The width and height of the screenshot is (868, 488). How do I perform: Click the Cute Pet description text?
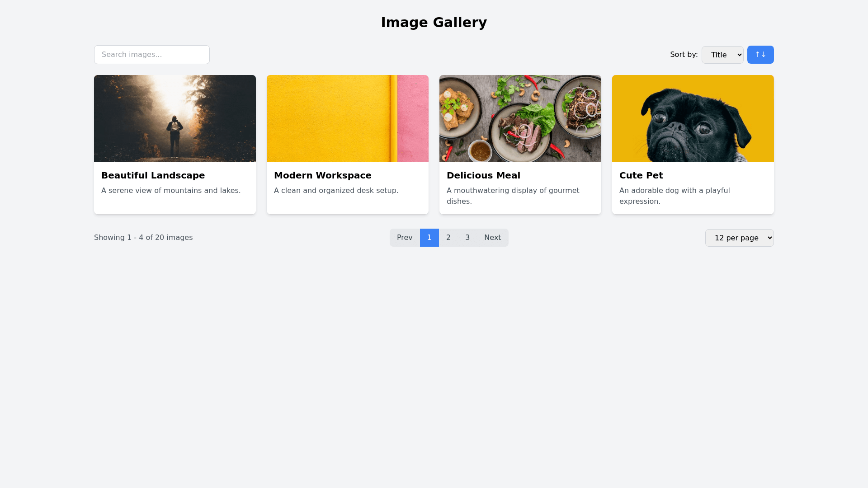click(674, 196)
